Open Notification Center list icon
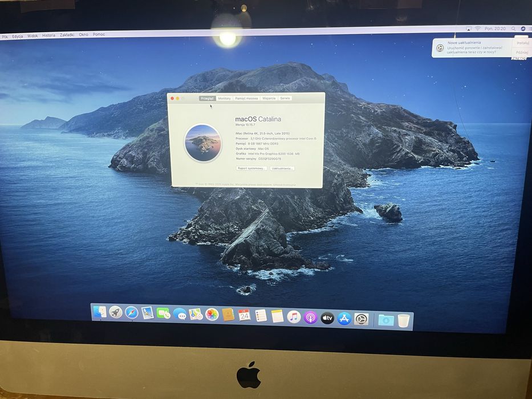This screenshot has width=532, height=399. pyautogui.click(x=530, y=29)
